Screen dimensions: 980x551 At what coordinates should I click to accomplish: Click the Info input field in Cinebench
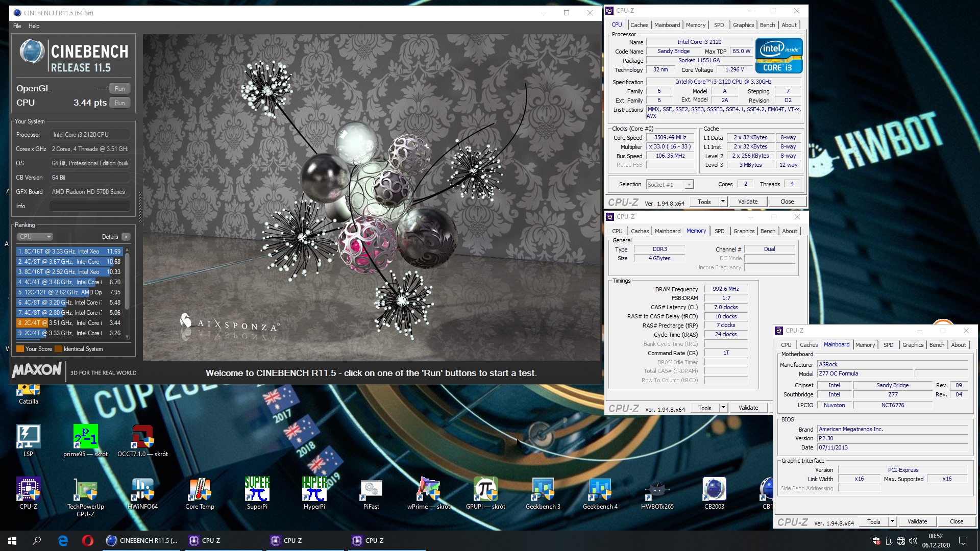pos(90,206)
